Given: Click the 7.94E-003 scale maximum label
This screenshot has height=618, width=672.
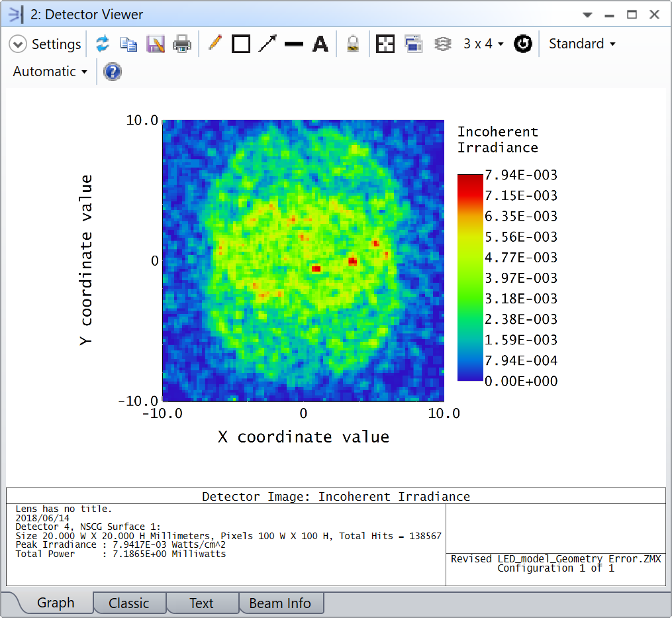Looking at the screenshot, I should (x=520, y=175).
